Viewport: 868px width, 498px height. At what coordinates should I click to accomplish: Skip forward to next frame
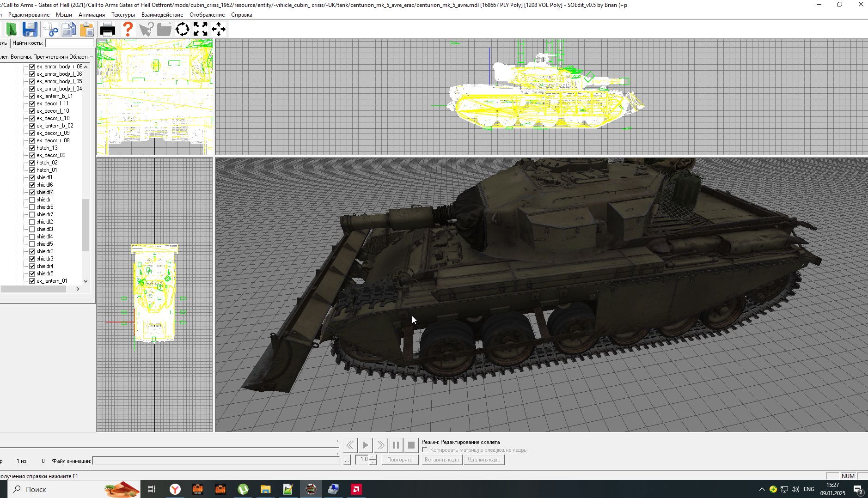[381, 445]
